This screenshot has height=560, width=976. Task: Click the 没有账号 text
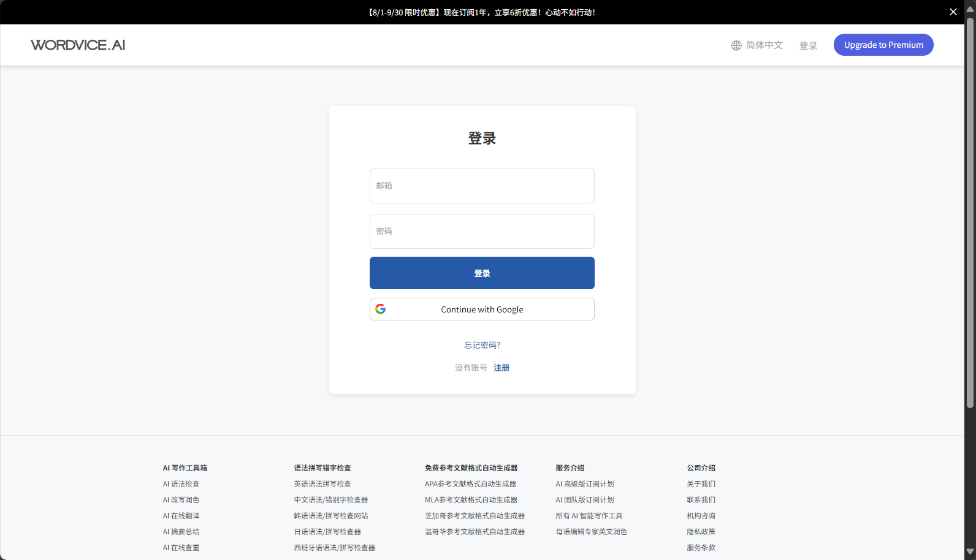[x=471, y=368]
